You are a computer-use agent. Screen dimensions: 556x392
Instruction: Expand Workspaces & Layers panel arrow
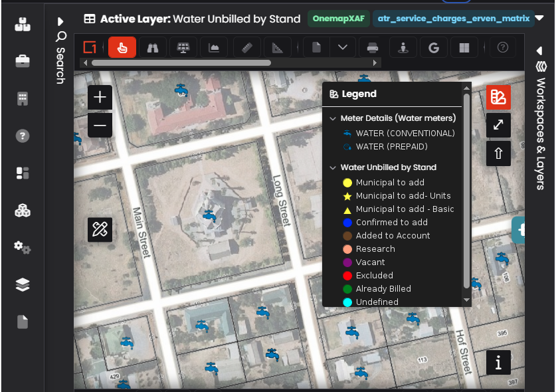tap(539, 50)
